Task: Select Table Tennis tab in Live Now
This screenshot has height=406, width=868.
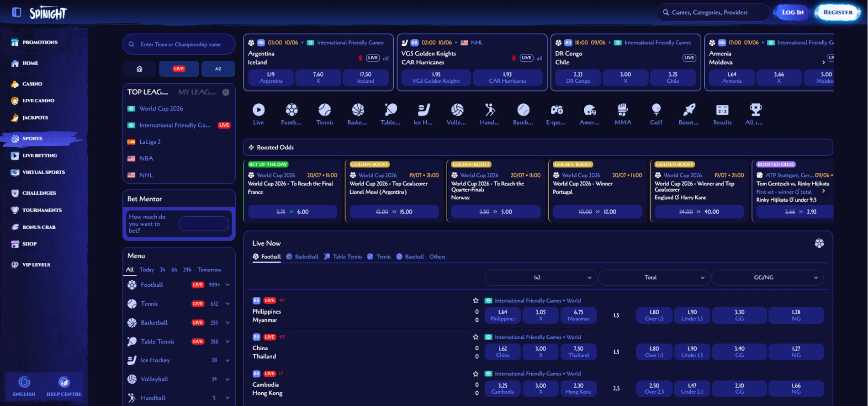Action: tap(343, 256)
